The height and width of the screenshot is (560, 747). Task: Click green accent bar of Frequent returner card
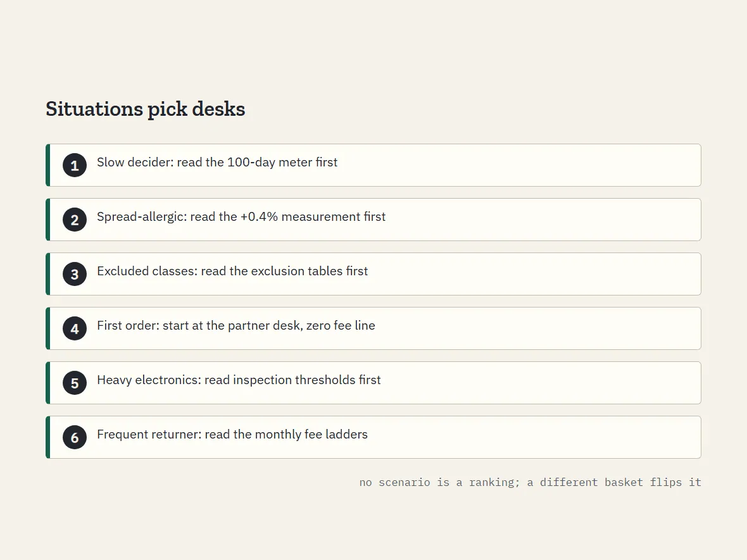[x=47, y=437]
